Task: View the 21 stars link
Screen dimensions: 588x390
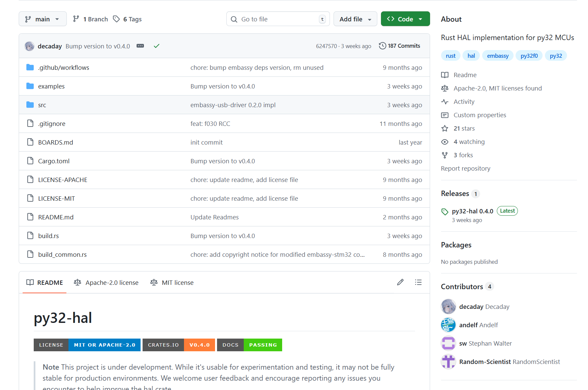Action: [x=464, y=128]
